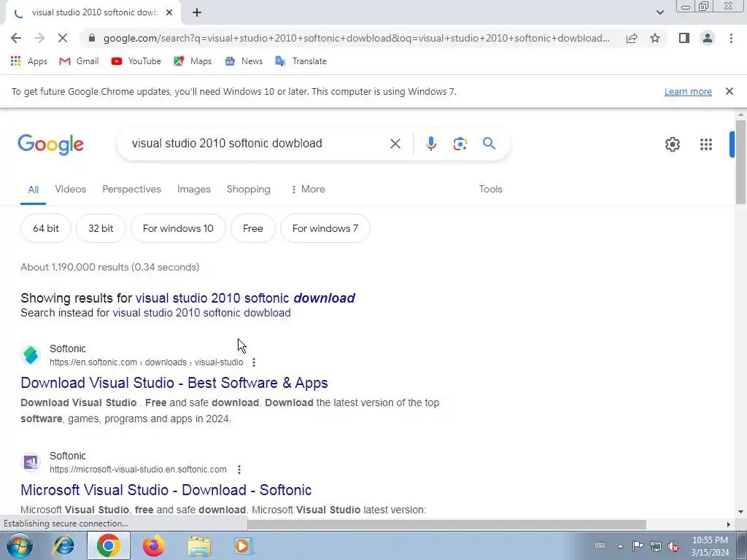747x560 pixels.
Task: Bookmark this page with the star icon
Action: [x=655, y=38]
